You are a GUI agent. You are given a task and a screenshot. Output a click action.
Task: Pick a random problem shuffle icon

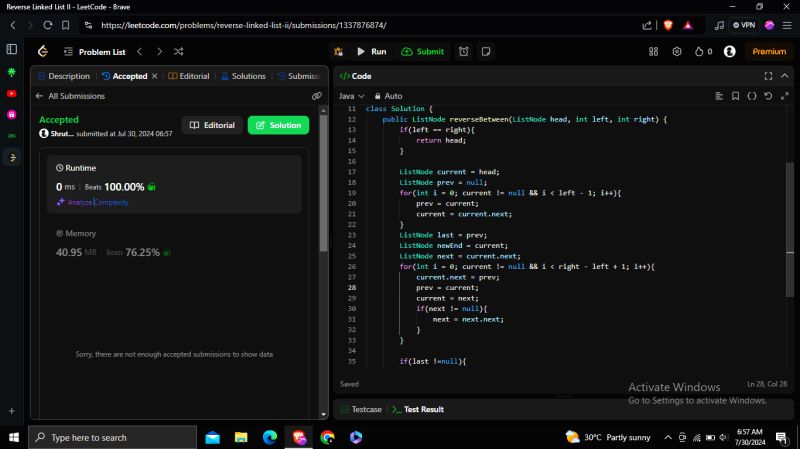pos(179,52)
